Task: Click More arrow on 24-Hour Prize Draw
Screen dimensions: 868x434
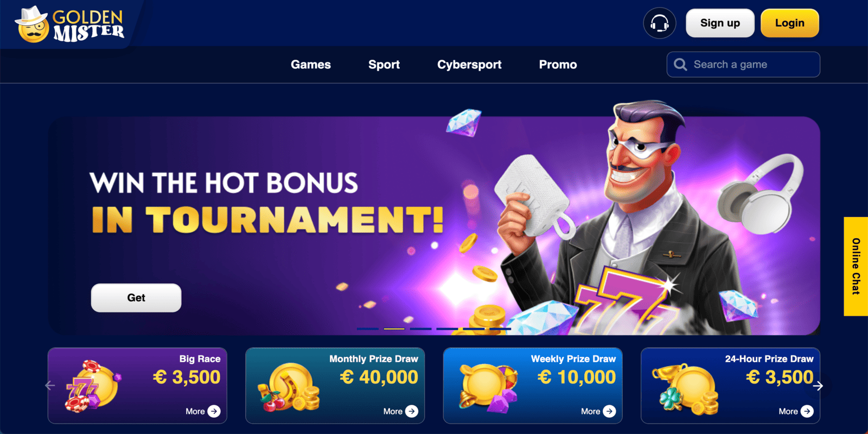Action: point(807,411)
